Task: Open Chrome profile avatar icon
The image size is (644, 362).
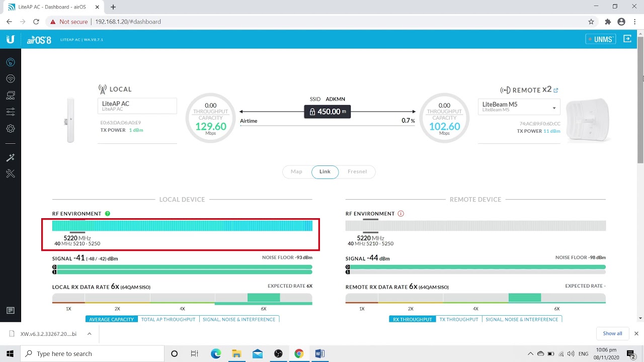Action: coord(621,22)
